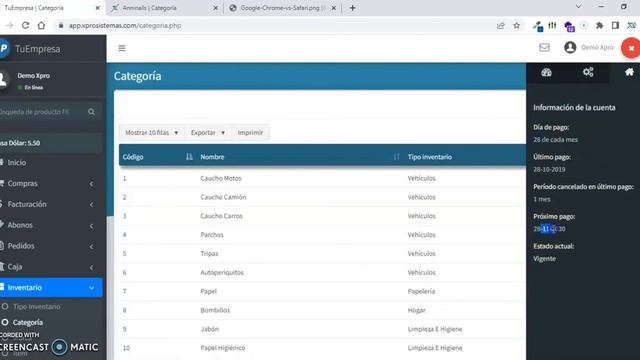Click the Demo Xpro name in top bar
Image resolution: width=640 pixels, height=360 pixels.
pos(597,47)
